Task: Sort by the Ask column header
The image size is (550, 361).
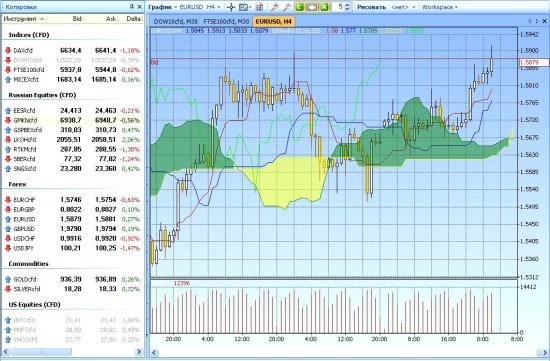Action: [x=100, y=19]
